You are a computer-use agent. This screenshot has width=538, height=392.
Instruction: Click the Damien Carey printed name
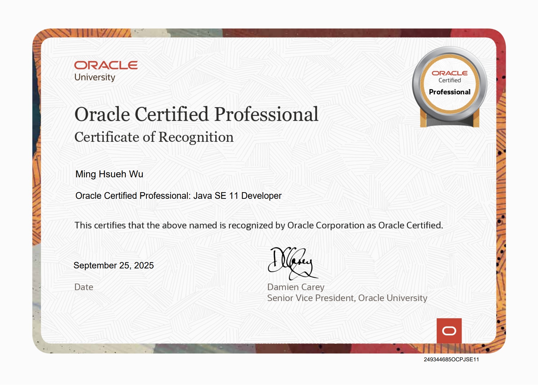pyautogui.click(x=296, y=287)
